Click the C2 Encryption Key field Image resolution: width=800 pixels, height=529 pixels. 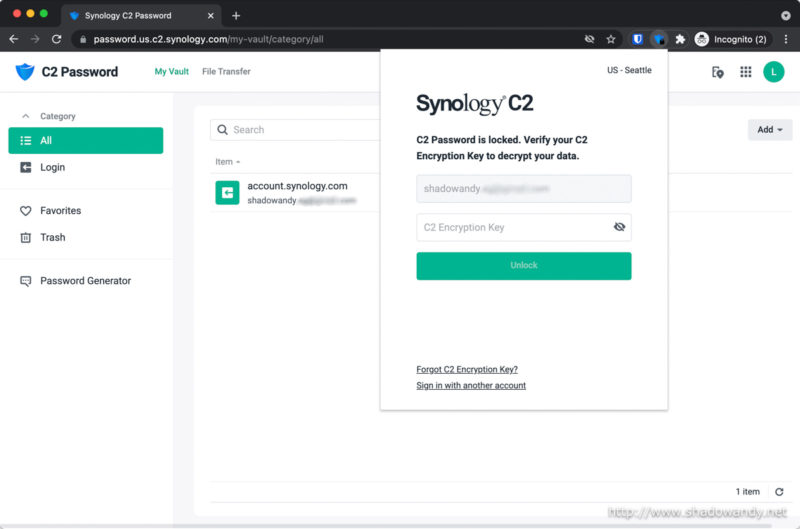pos(523,228)
